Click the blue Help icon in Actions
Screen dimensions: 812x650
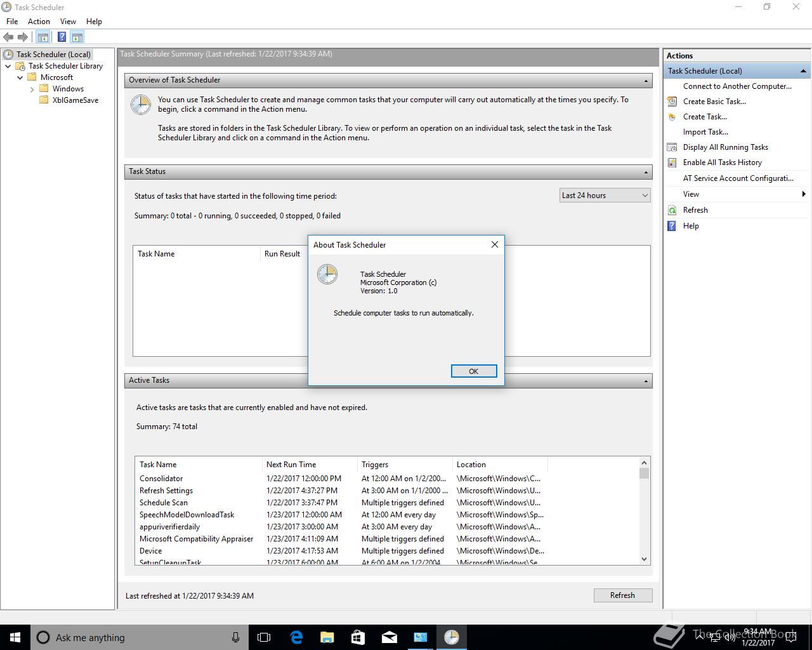click(672, 226)
